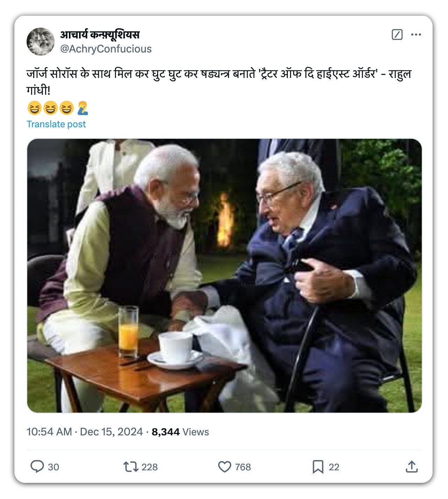Screen dimensions: 448x499
Task: Click the Translate post link
Action: 56,124
